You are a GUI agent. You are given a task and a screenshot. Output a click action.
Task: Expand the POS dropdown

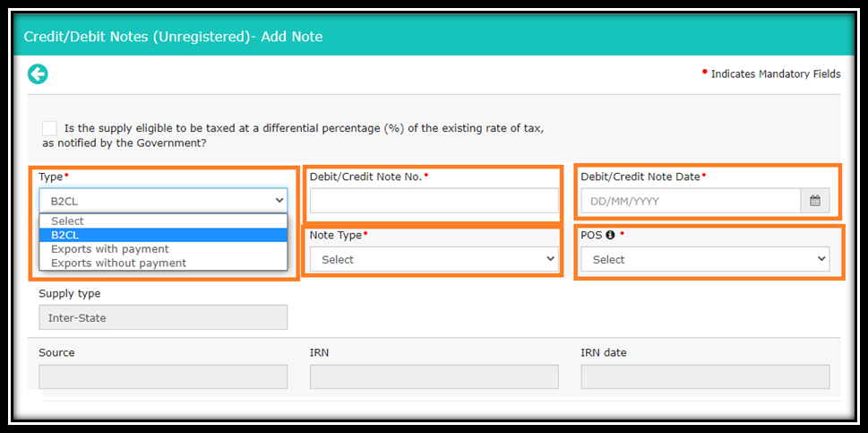(705, 259)
